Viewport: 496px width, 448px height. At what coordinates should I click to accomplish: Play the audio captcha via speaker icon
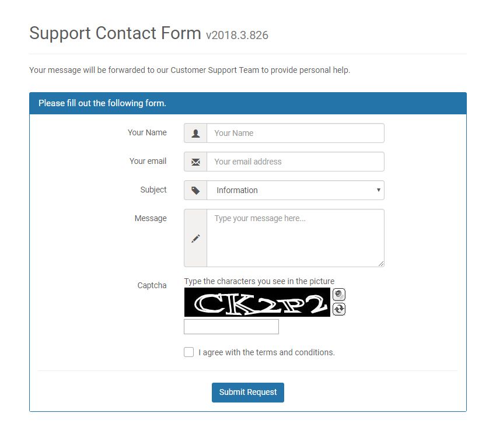pos(339,295)
